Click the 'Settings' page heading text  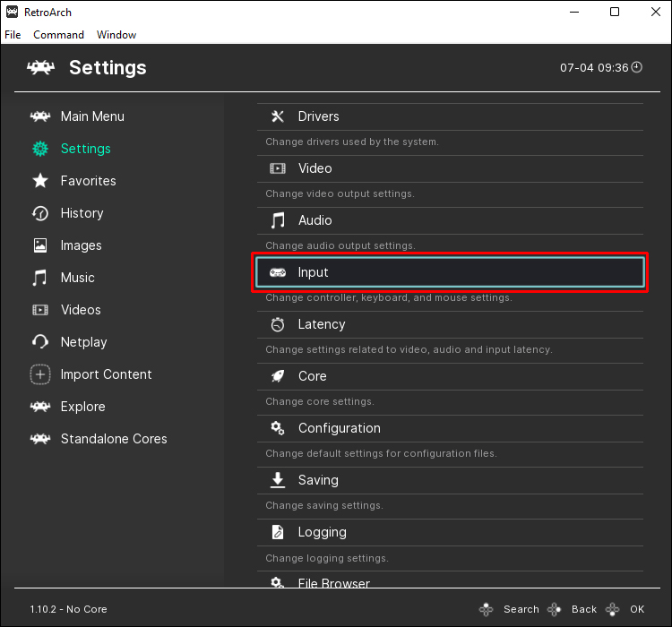(x=108, y=68)
